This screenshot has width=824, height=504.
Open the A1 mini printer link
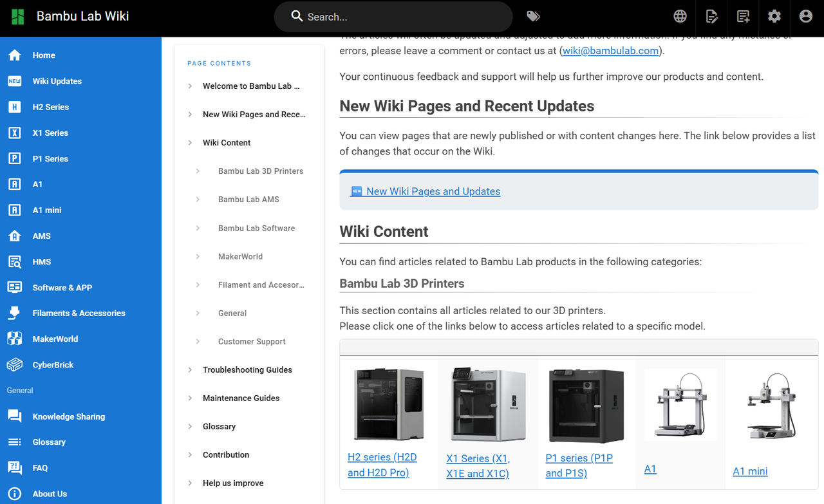coord(750,471)
